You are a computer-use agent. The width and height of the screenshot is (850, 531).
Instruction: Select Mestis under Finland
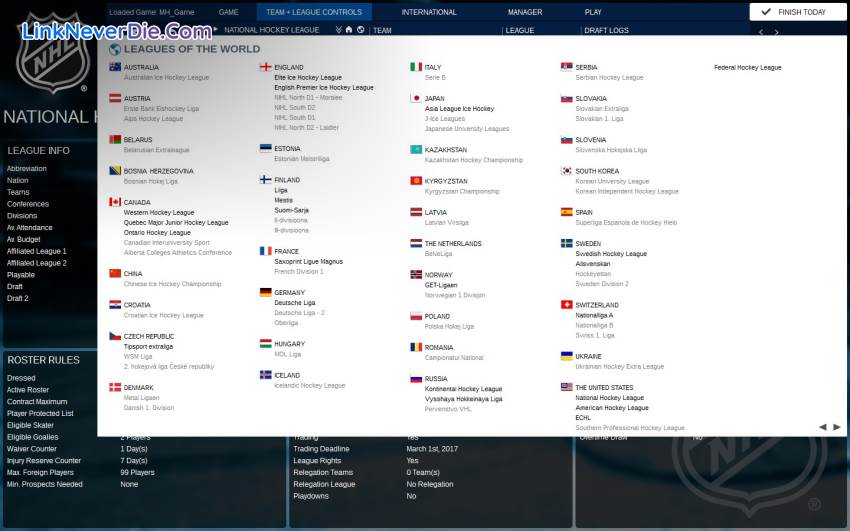click(x=284, y=200)
